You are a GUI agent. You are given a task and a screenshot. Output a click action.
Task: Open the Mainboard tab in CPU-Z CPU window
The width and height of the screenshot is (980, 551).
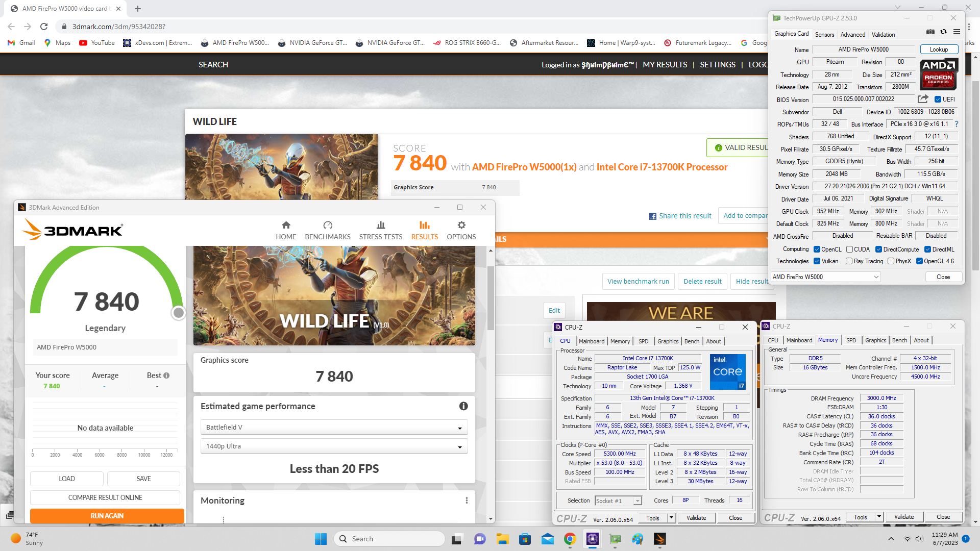coord(592,341)
